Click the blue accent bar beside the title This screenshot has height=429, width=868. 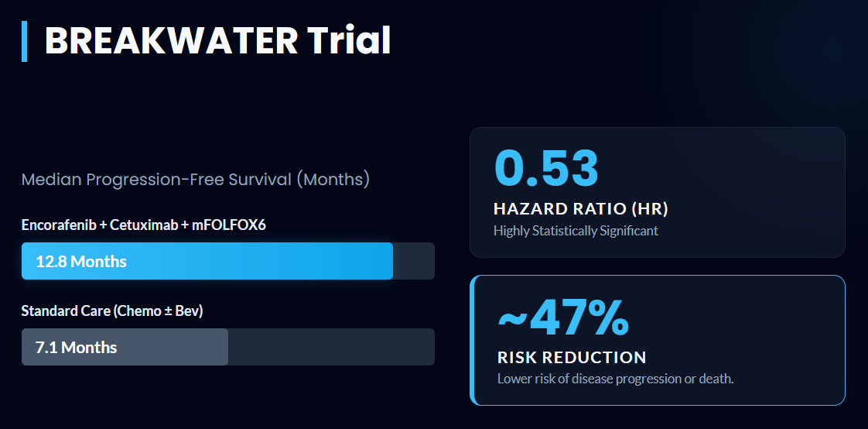24,41
